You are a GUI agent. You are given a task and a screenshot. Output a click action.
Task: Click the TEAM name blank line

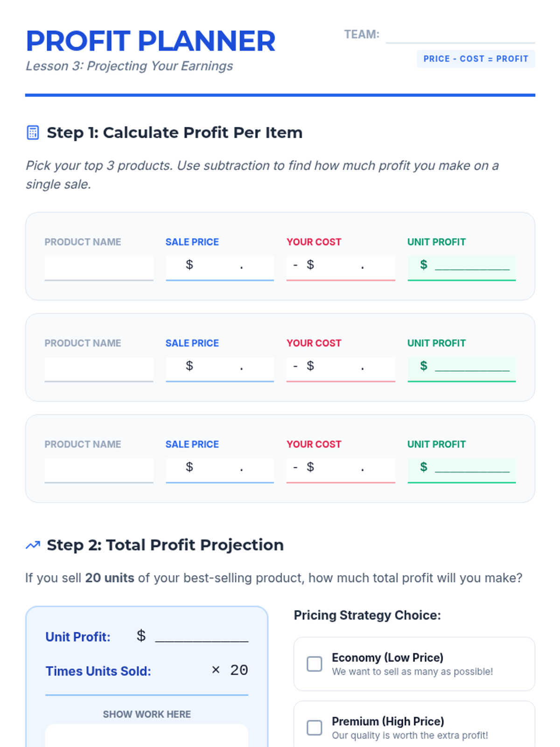(461, 35)
